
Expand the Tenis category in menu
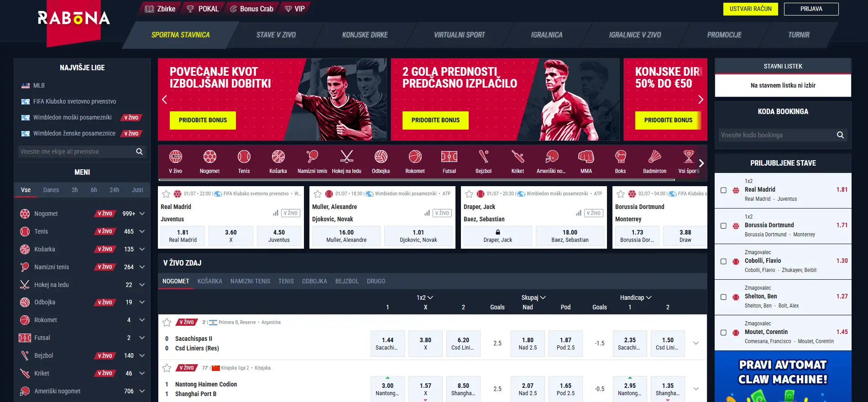142,231
